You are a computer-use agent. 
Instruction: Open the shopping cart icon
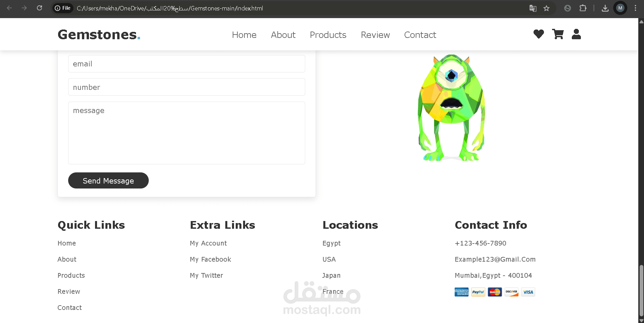pyautogui.click(x=558, y=34)
